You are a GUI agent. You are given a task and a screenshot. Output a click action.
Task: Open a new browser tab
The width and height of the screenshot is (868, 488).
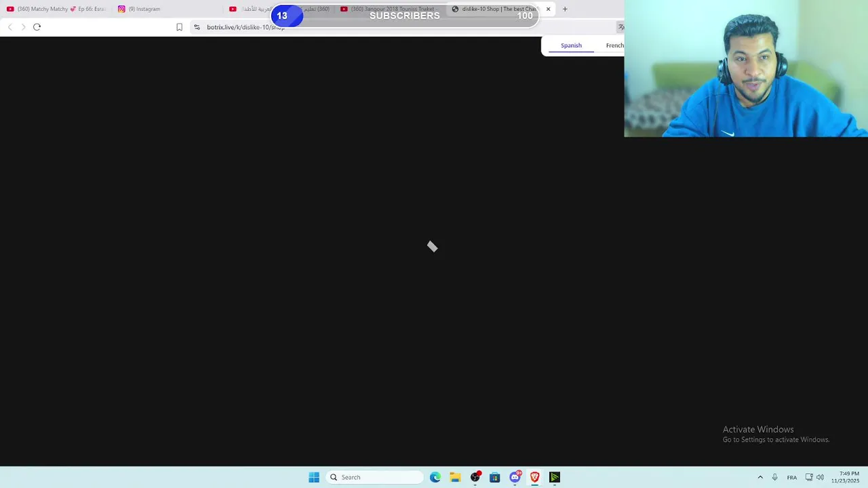point(565,9)
